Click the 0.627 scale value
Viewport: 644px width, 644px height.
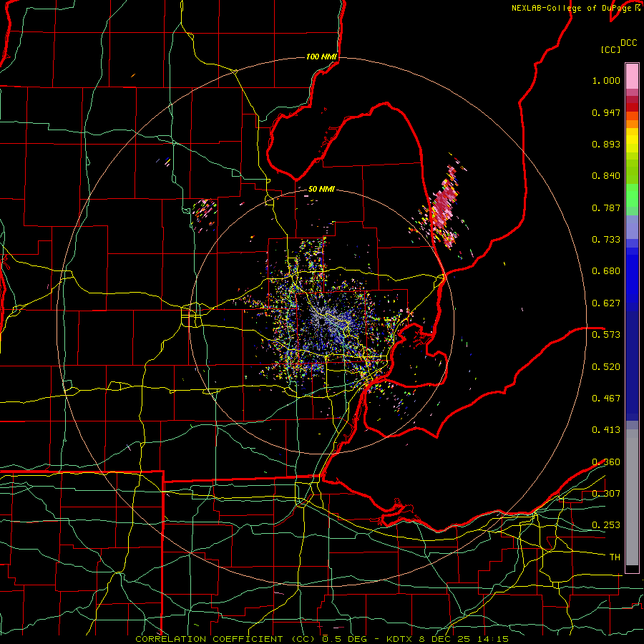[x=606, y=303]
